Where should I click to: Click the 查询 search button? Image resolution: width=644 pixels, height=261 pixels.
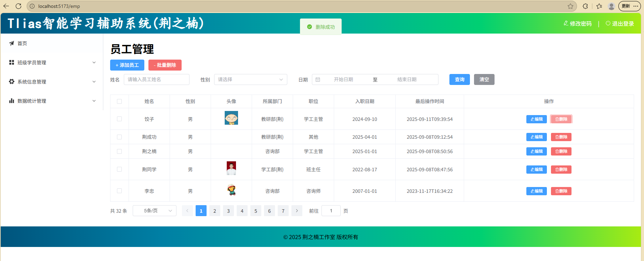point(459,79)
